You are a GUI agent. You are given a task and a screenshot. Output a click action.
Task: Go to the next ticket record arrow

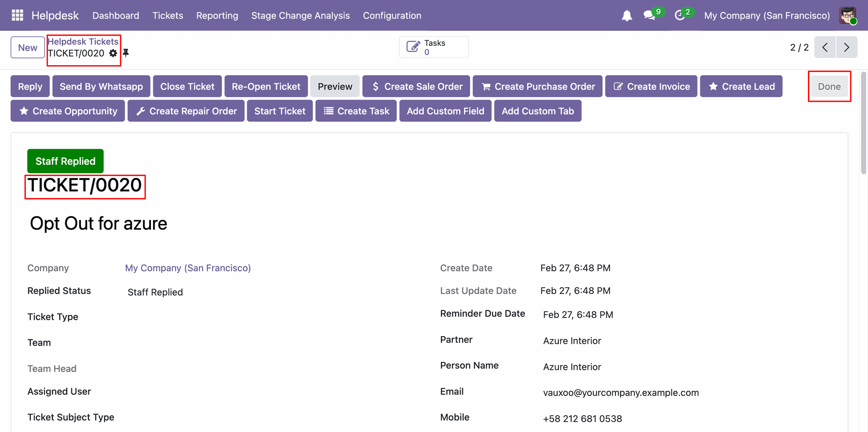(846, 47)
